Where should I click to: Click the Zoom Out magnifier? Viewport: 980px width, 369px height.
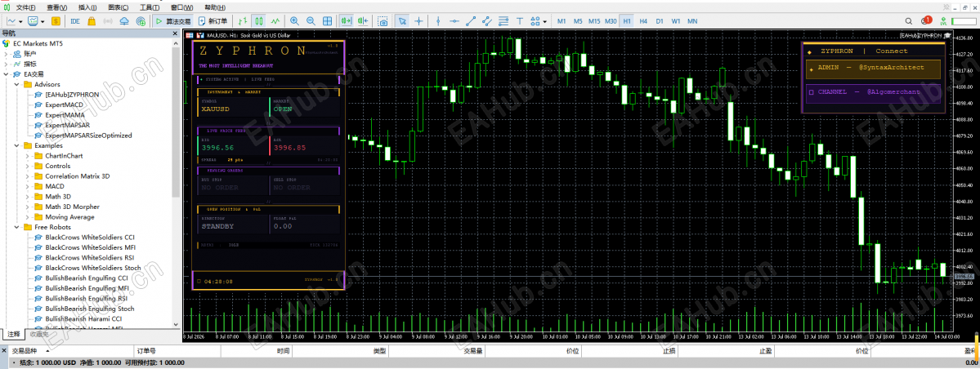pos(311,20)
